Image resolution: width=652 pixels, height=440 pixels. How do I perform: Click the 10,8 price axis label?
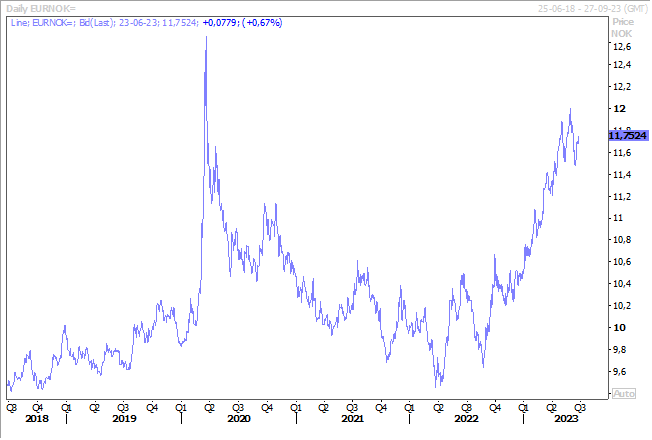coord(622,240)
